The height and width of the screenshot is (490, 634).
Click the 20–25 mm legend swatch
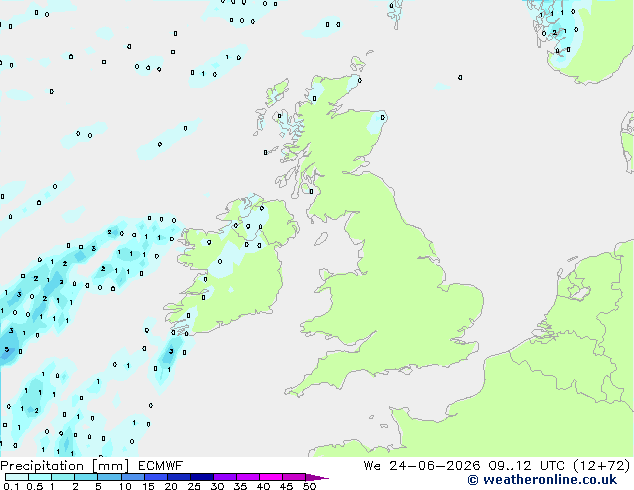(x=178, y=477)
